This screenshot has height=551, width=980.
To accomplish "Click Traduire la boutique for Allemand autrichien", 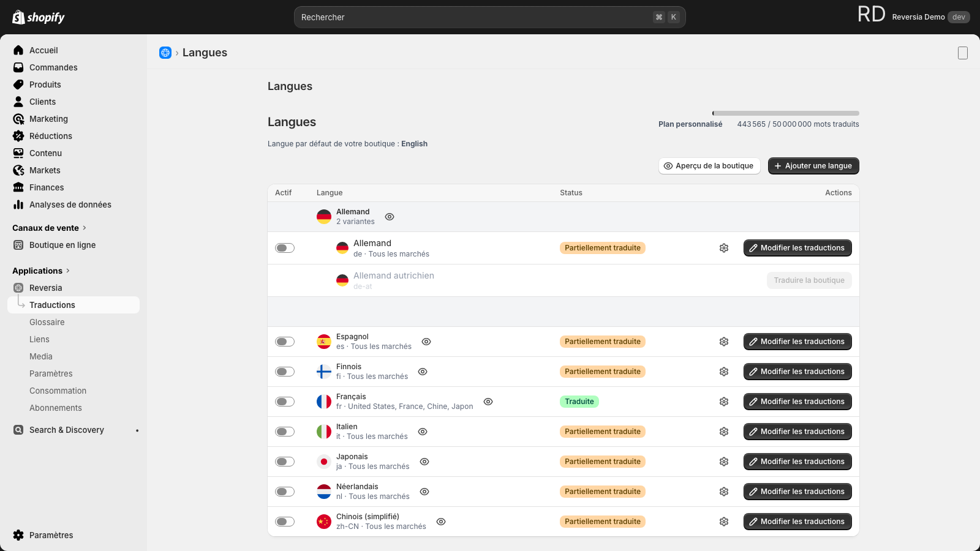I will point(809,280).
